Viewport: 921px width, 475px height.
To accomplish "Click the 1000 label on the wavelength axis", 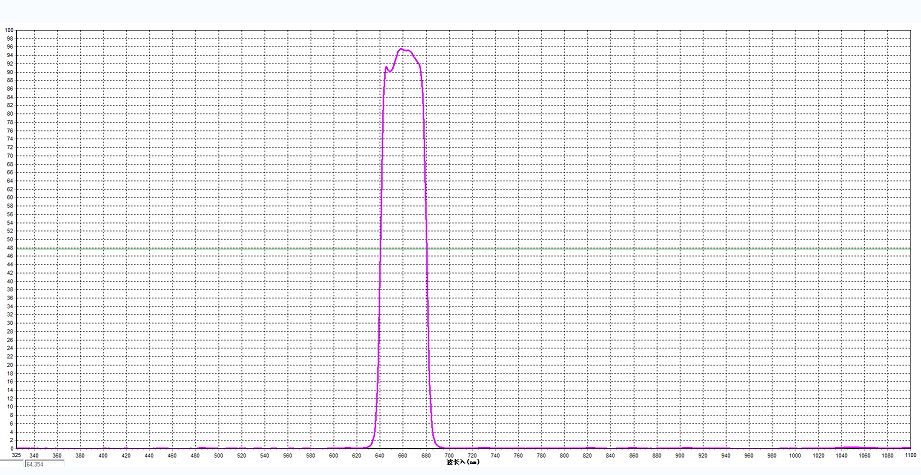I will (x=795, y=456).
